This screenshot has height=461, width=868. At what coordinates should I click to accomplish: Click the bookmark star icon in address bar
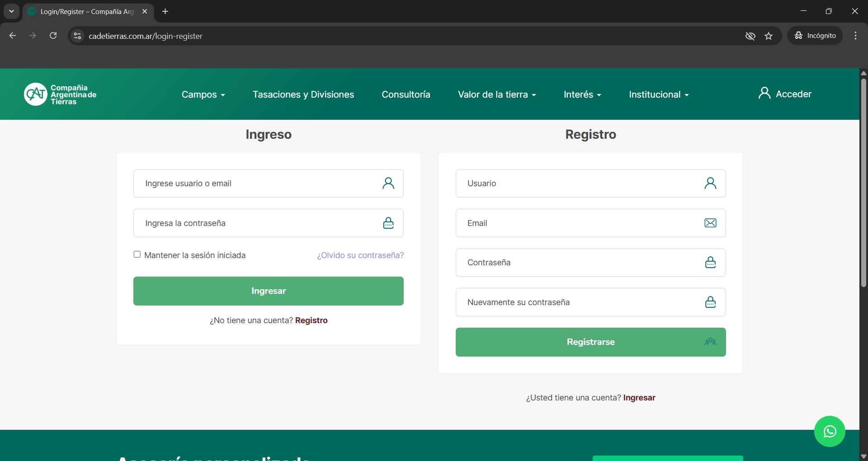click(x=769, y=36)
